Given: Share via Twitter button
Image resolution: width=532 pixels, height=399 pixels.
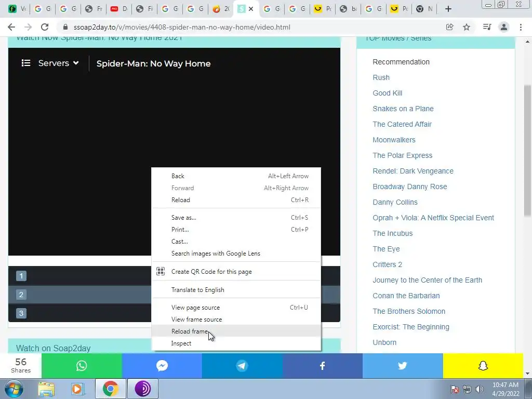Looking at the screenshot, I should click(x=403, y=365).
